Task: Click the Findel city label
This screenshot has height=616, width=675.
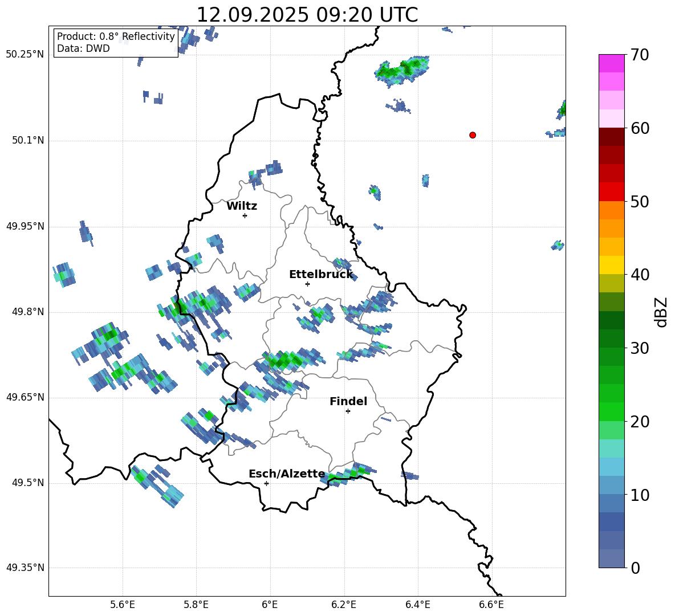Action: (x=348, y=402)
